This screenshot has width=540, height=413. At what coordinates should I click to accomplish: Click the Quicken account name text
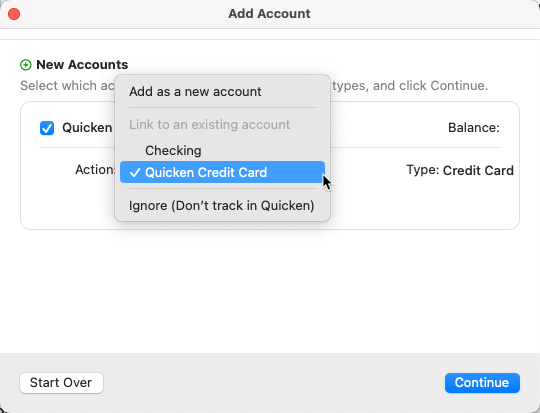coord(87,128)
